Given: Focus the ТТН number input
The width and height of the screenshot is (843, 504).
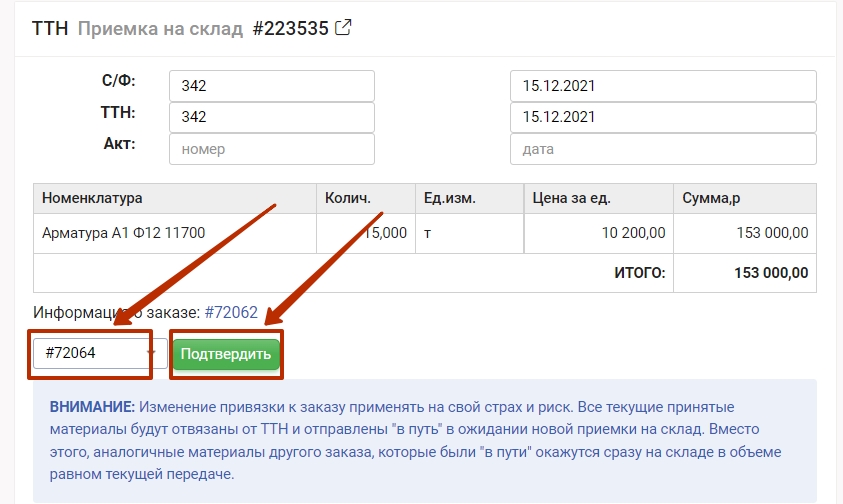Looking at the screenshot, I should pyautogui.click(x=272, y=117).
